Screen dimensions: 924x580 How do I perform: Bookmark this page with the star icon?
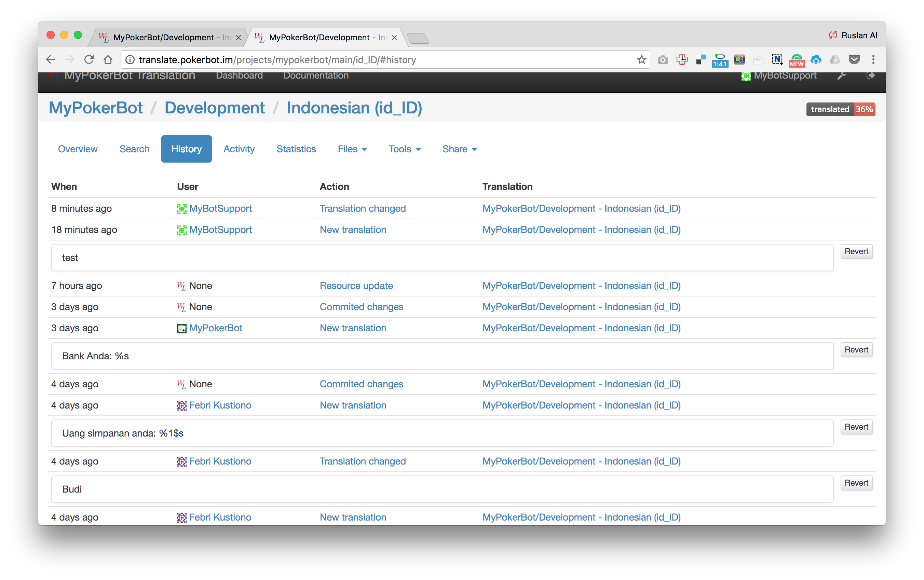click(x=641, y=60)
